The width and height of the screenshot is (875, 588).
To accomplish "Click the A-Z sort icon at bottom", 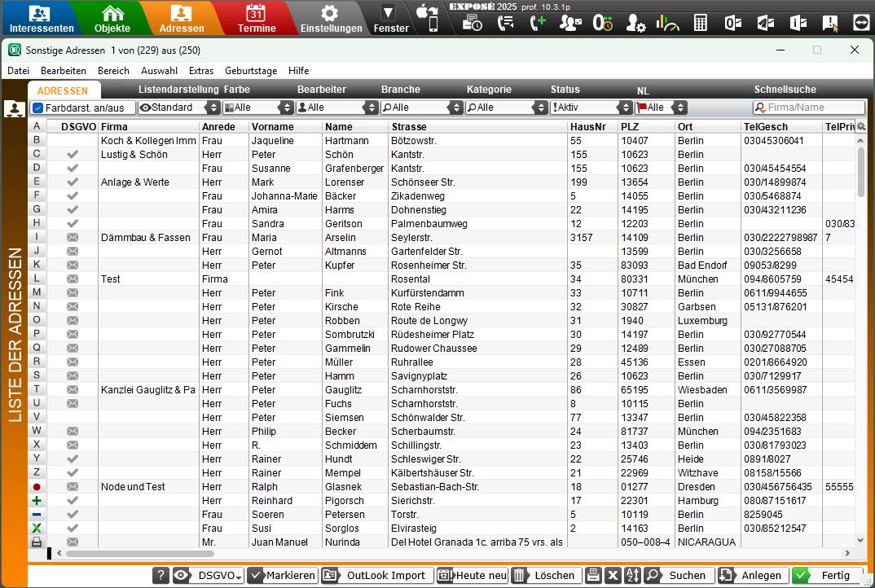I will point(632,576).
